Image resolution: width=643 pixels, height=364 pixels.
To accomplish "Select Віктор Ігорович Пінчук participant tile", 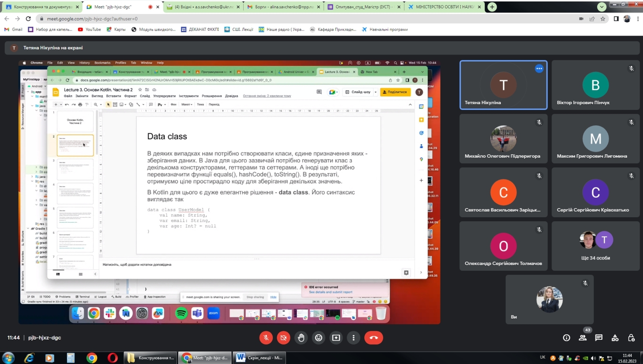I will point(596,85).
